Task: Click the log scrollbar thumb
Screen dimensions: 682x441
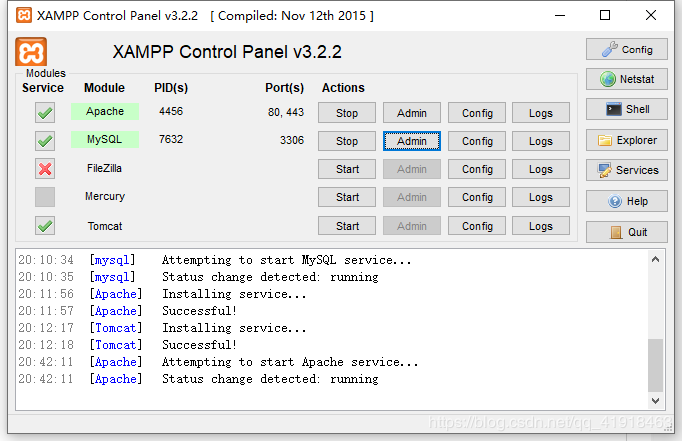Action: tap(655, 365)
